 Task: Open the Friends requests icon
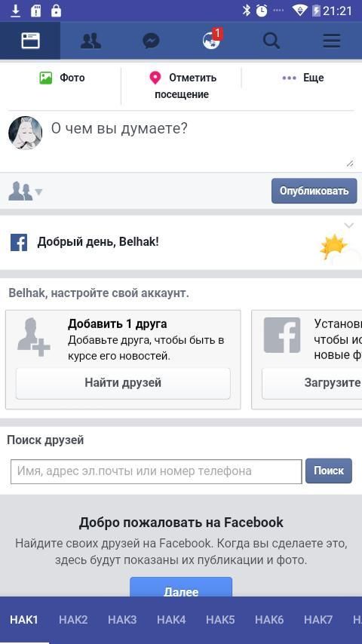90,41
